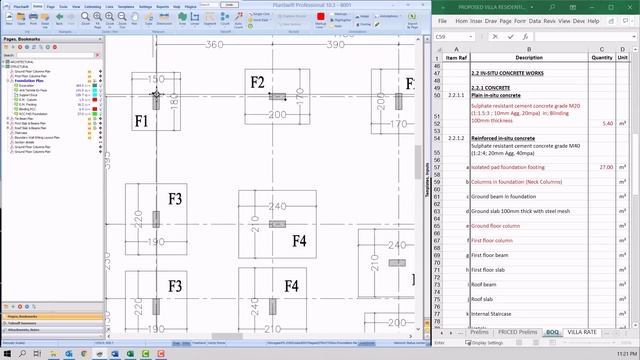
Task: Open the Takeoff Summary panel section
Action: tap(53, 323)
